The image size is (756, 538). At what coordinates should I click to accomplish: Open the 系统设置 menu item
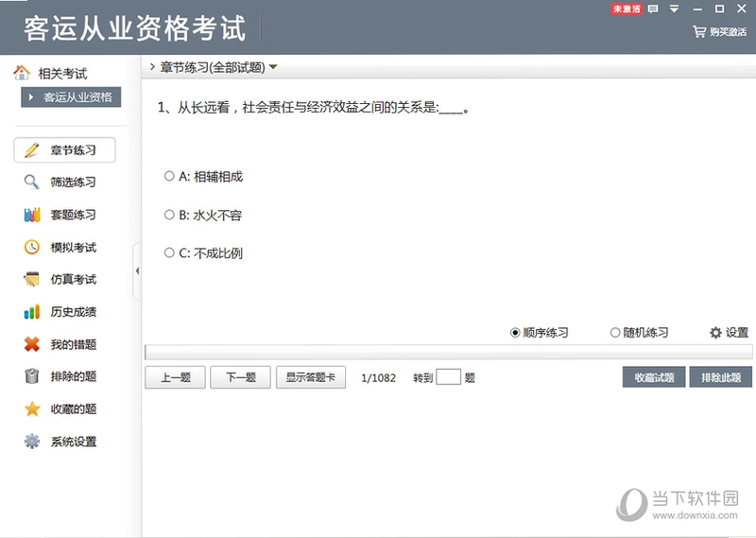tap(74, 441)
